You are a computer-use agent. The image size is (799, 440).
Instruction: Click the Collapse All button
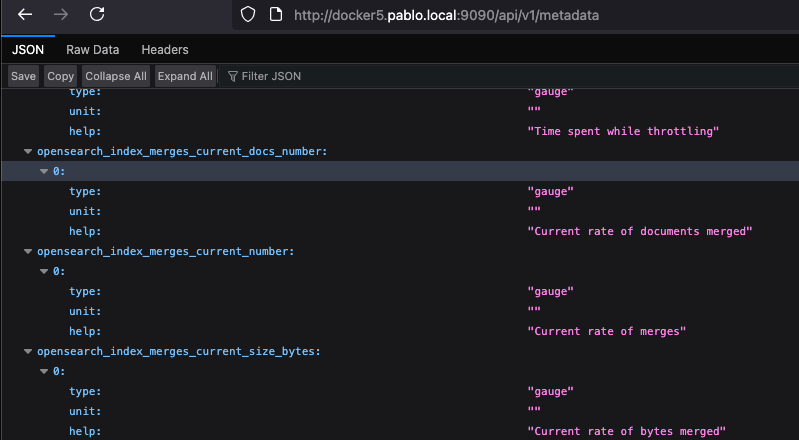point(116,76)
